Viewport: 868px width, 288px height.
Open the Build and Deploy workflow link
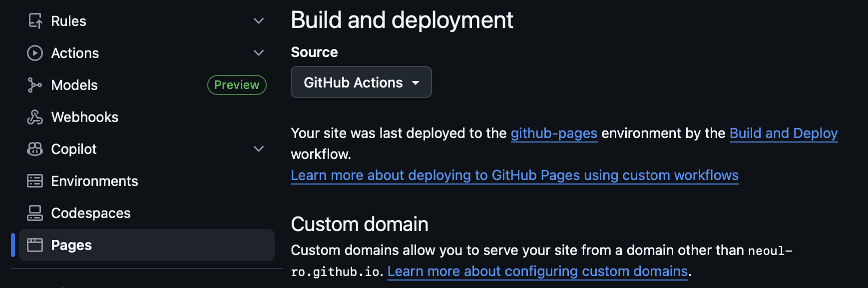783,133
